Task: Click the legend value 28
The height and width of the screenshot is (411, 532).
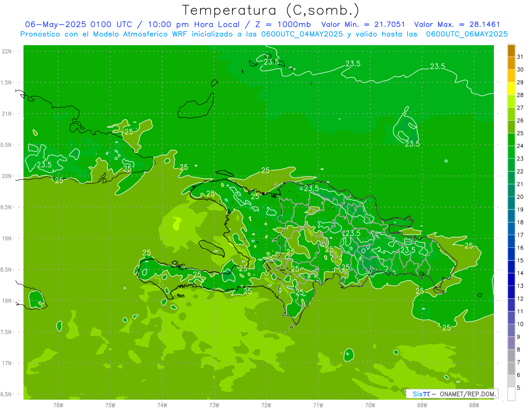Action: (x=520, y=95)
